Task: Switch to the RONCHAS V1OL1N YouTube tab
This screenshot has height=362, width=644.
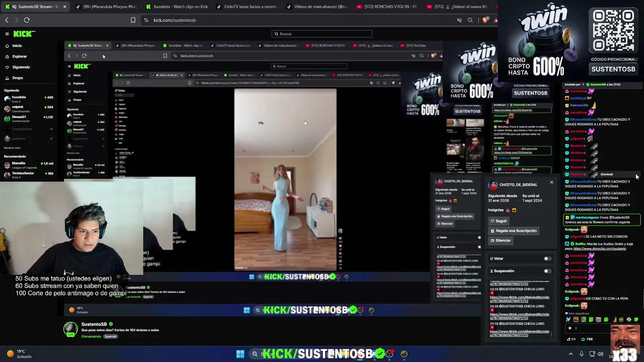Action: (387, 7)
